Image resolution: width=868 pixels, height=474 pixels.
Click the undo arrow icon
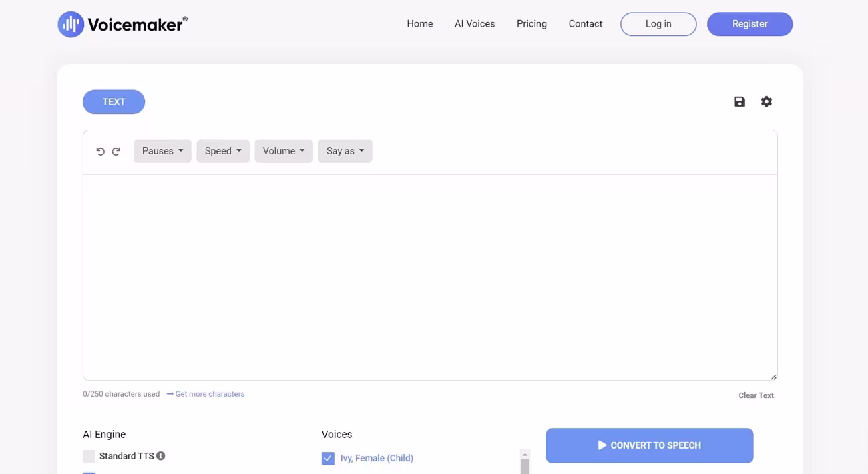[x=101, y=152]
